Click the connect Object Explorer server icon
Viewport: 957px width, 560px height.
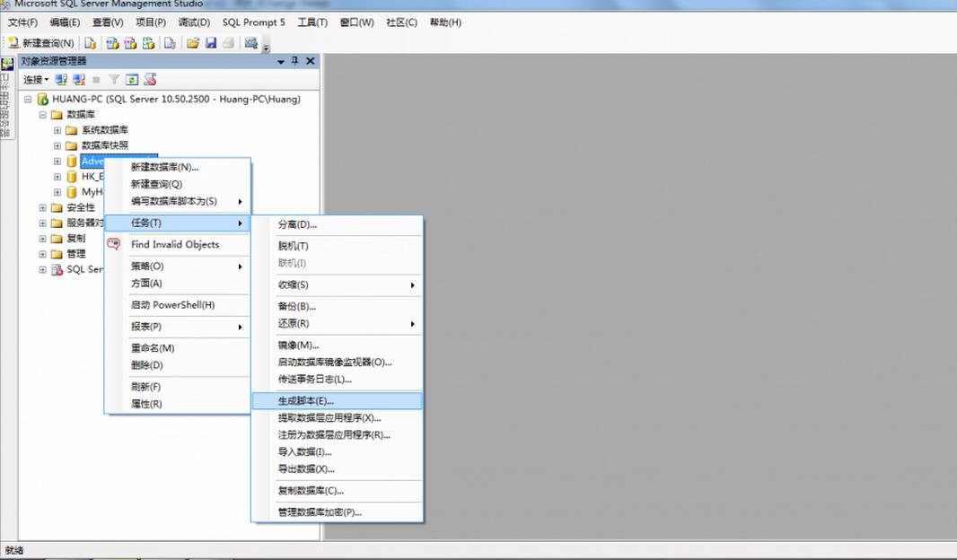pyautogui.click(x=62, y=80)
